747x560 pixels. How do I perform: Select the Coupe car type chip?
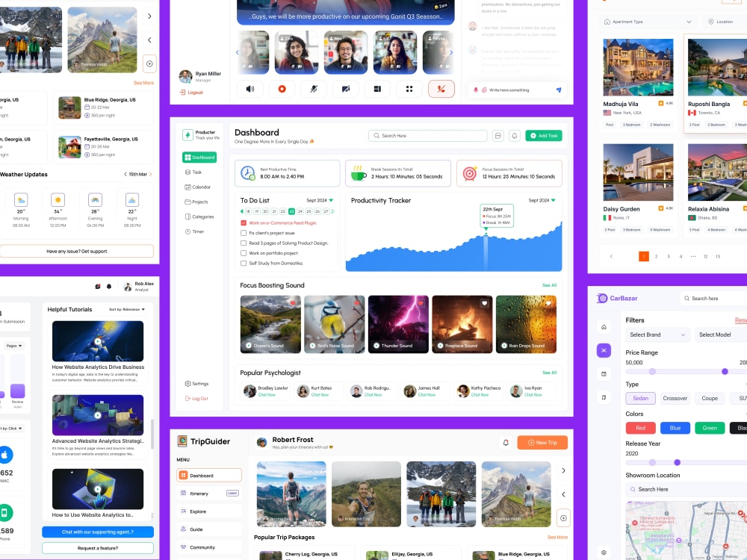pyautogui.click(x=710, y=398)
